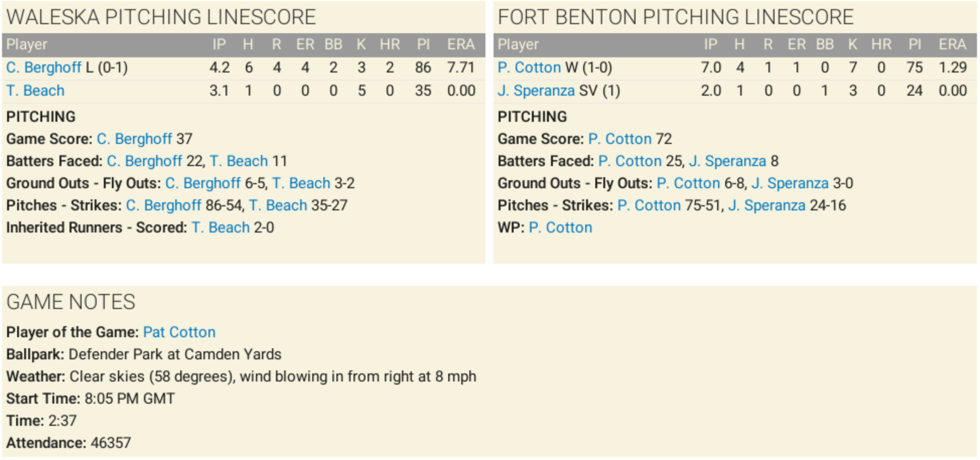This screenshot has width=980, height=460.
Task: Select J. Speranza in Batters Faced line
Action: pos(727,161)
